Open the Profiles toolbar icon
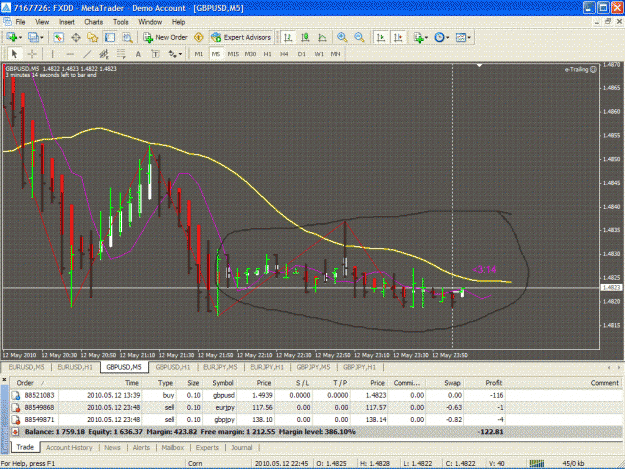 coord(33,37)
